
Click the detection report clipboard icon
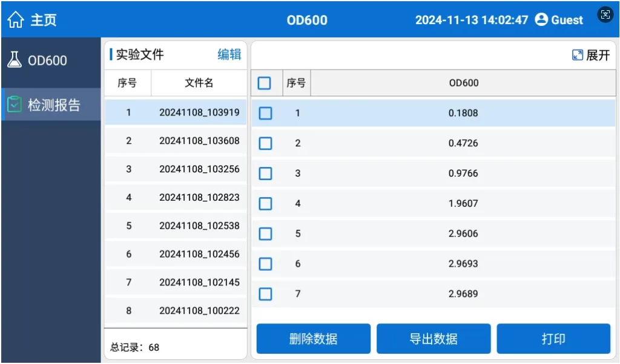(x=15, y=105)
